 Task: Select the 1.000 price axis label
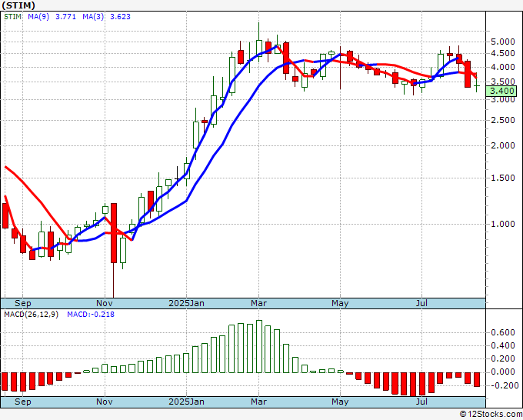(503, 224)
